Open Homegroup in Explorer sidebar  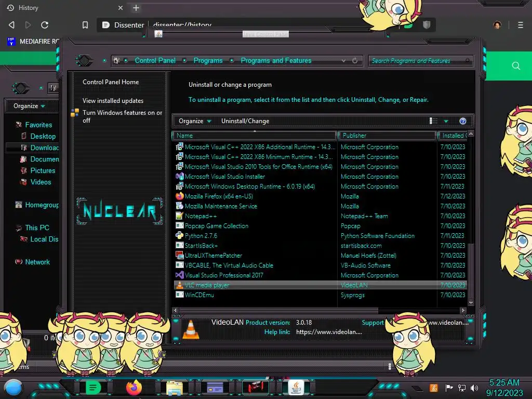[42, 205]
